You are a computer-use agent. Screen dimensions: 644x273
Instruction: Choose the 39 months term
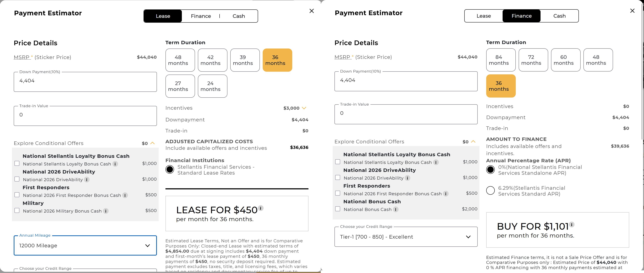pos(245,60)
